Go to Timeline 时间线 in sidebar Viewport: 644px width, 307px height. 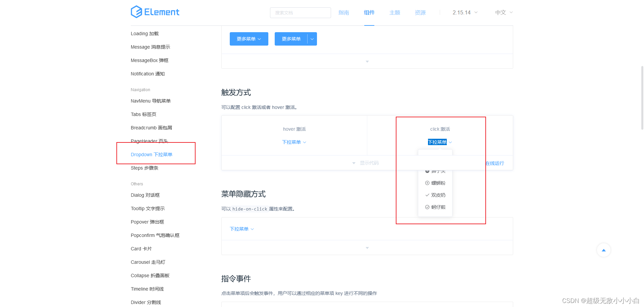click(x=147, y=289)
